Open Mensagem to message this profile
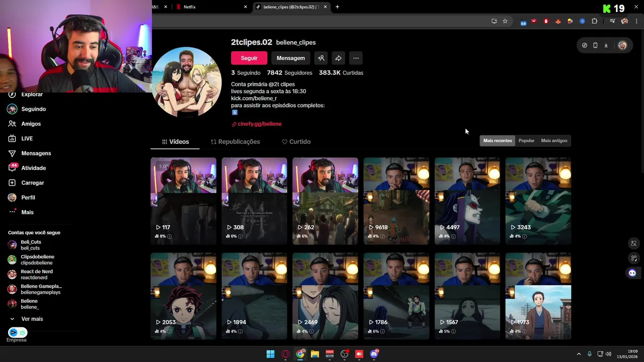Screen dimensions: 644x362 coord(291,58)
